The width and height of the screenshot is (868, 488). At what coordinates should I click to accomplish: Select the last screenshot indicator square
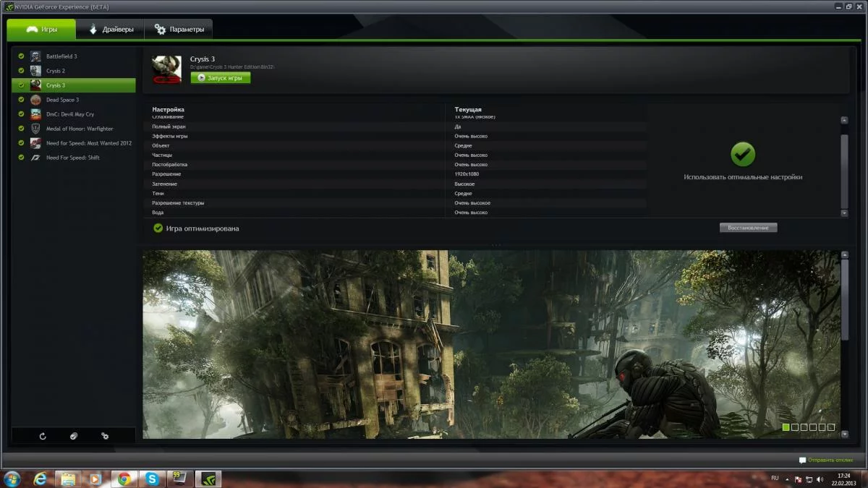tap(831, 427)
